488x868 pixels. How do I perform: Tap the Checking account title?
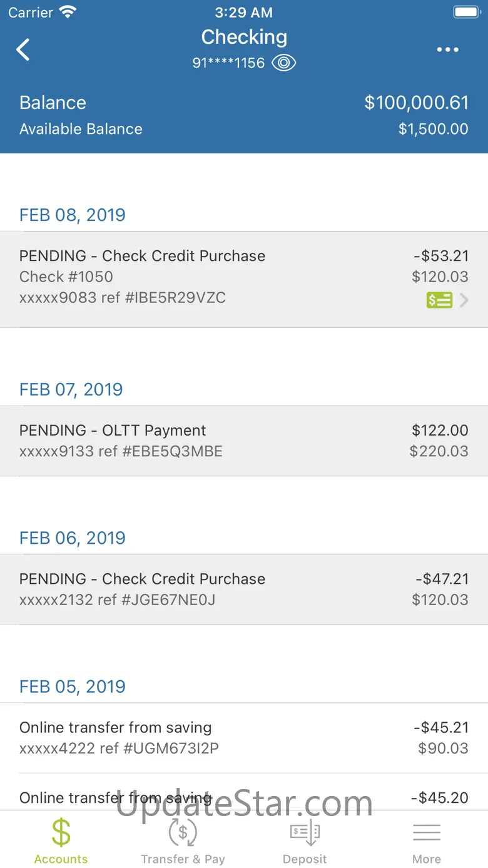point(244,37)
